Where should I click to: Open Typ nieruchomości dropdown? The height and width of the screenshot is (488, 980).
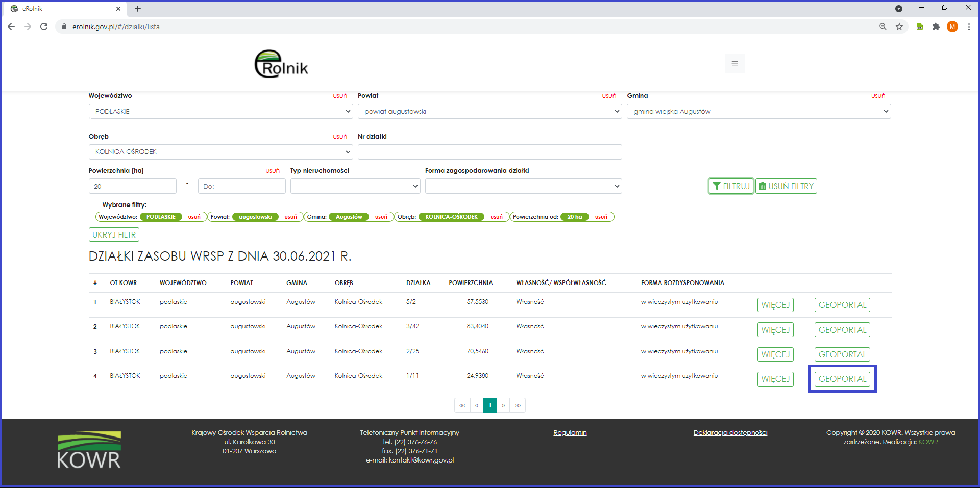tap(355, 186)
